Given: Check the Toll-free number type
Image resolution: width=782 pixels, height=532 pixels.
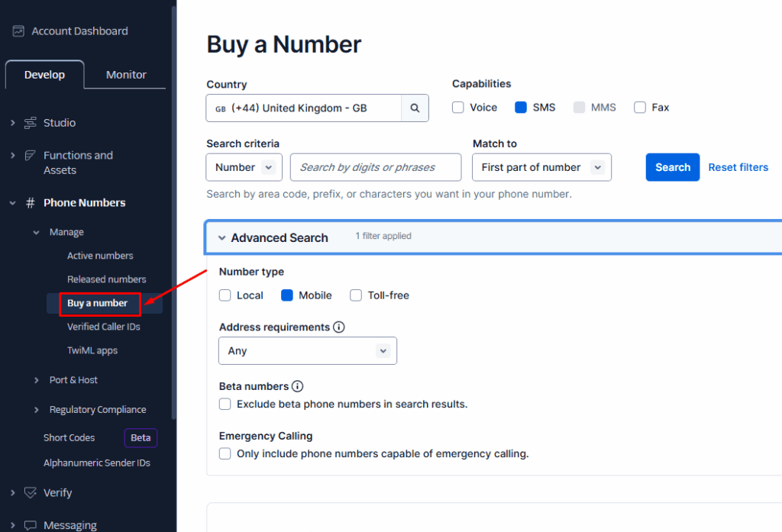Looking at the screenshot, I should click(356, 295).
